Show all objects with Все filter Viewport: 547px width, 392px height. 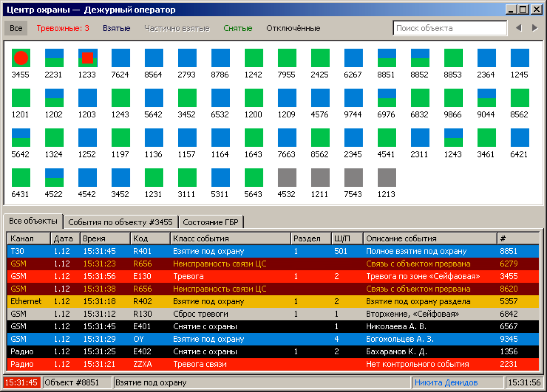click(16, 28)
